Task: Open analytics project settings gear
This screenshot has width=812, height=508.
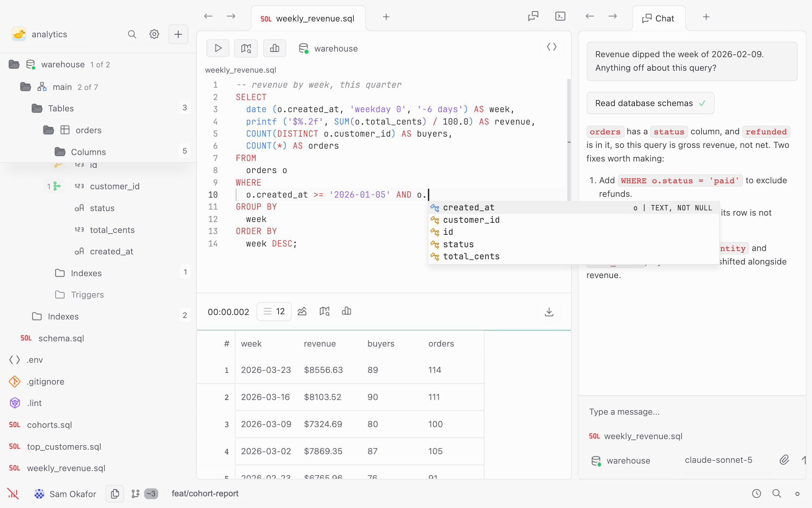Action: [154, 34]
